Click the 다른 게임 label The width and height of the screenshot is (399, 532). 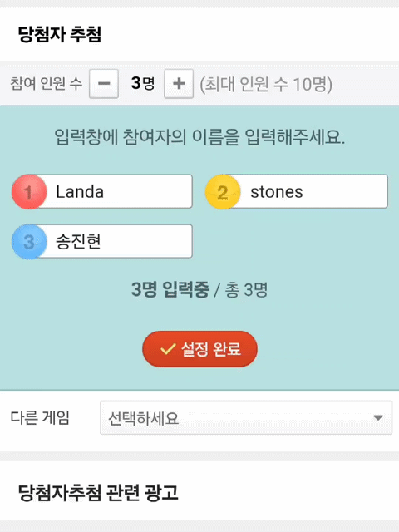click(x=40, y=417)
